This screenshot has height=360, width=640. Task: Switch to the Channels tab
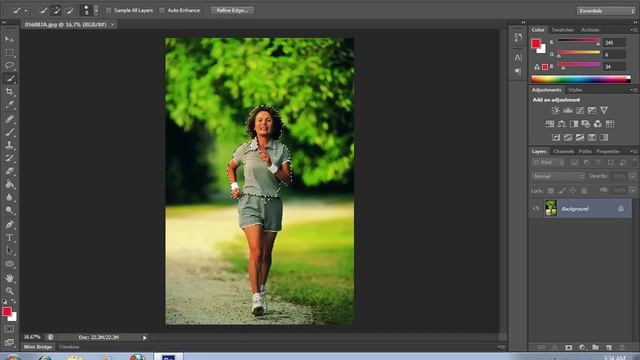click(563, 151)
